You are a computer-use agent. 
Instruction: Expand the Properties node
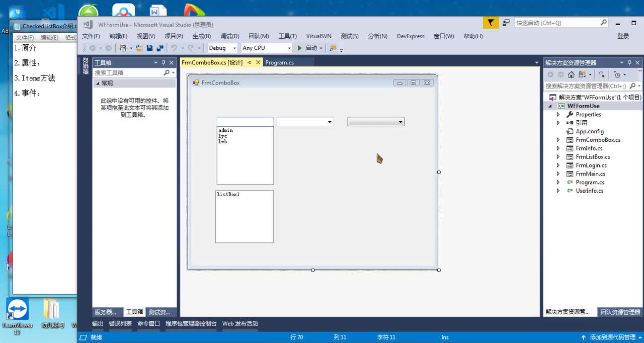(558, 114)
